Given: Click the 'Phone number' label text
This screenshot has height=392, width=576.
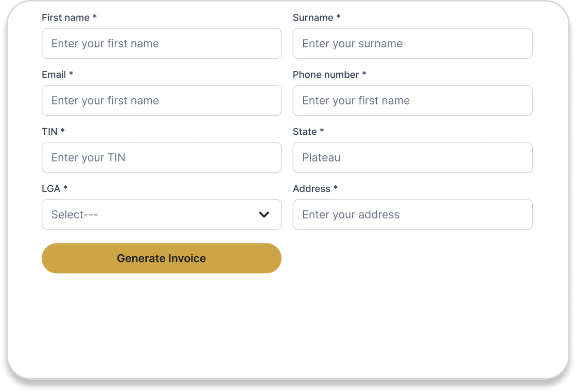Looking at the screenshot, I should click(326, 75).
